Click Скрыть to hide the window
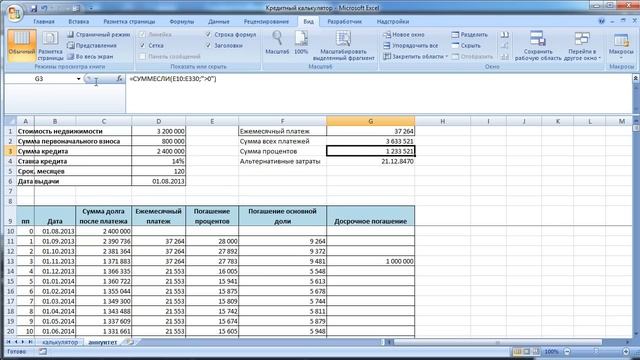 [466, 46]
